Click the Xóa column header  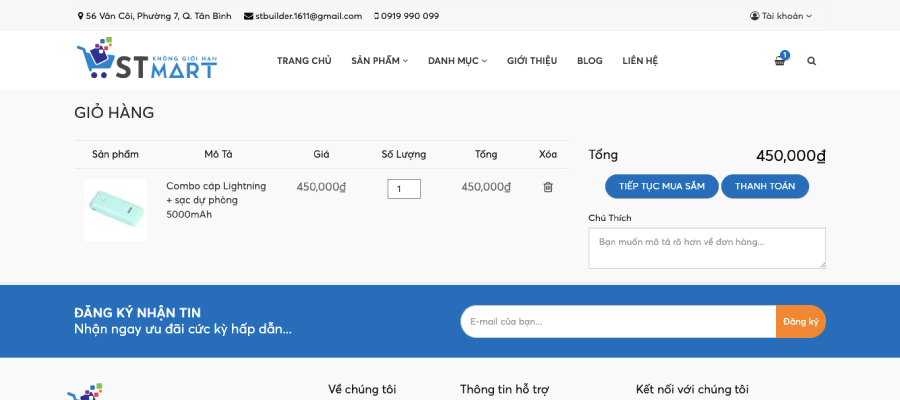[x=548, y=154]
